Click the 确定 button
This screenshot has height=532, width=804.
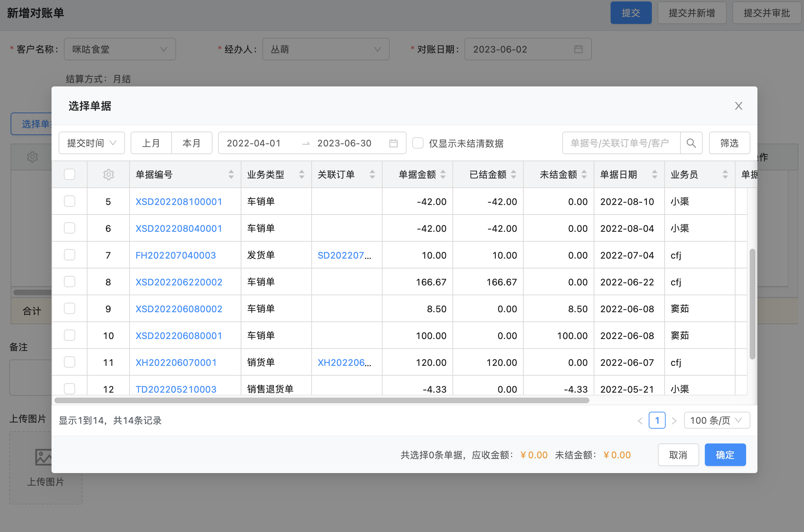(725, 455)
